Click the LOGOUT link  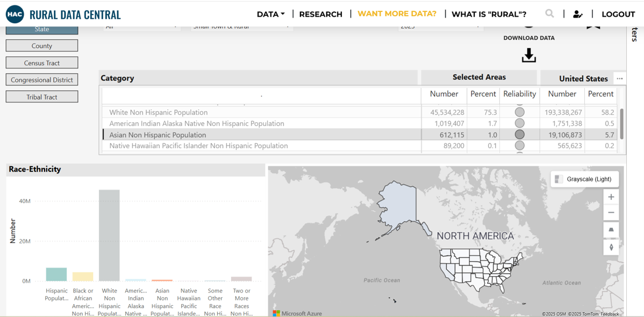tap(618, 14)
